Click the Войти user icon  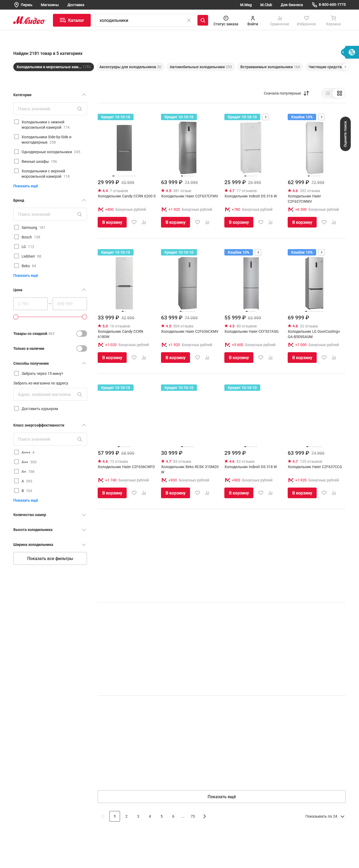tap(253, 18)
